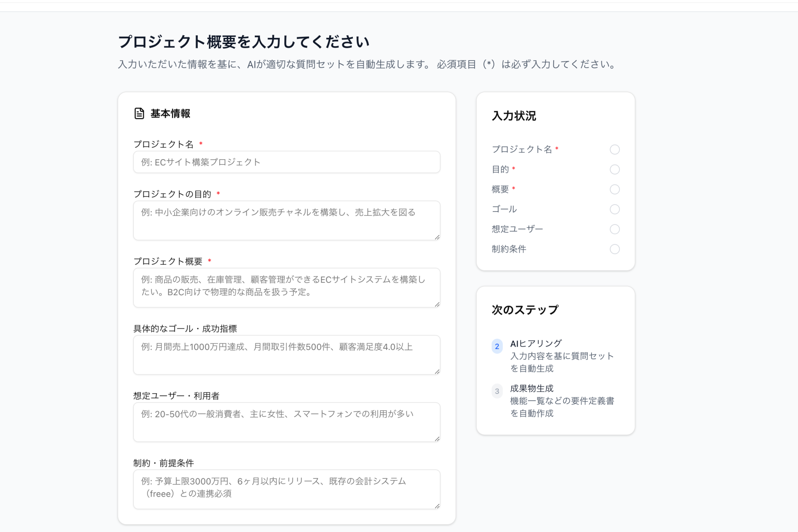The height and width of the screenshot is (532, 798).
Task: Click the 概要 status circle
Action: [x=615, y=190]
